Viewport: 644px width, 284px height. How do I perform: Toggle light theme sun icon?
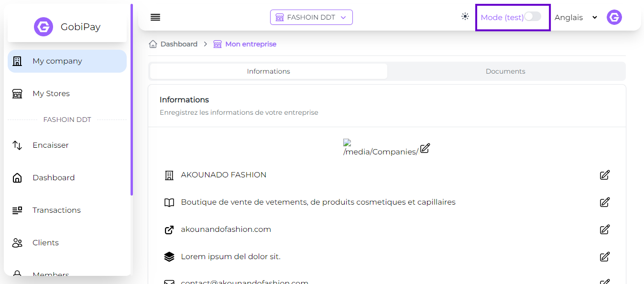click(465, 17)
